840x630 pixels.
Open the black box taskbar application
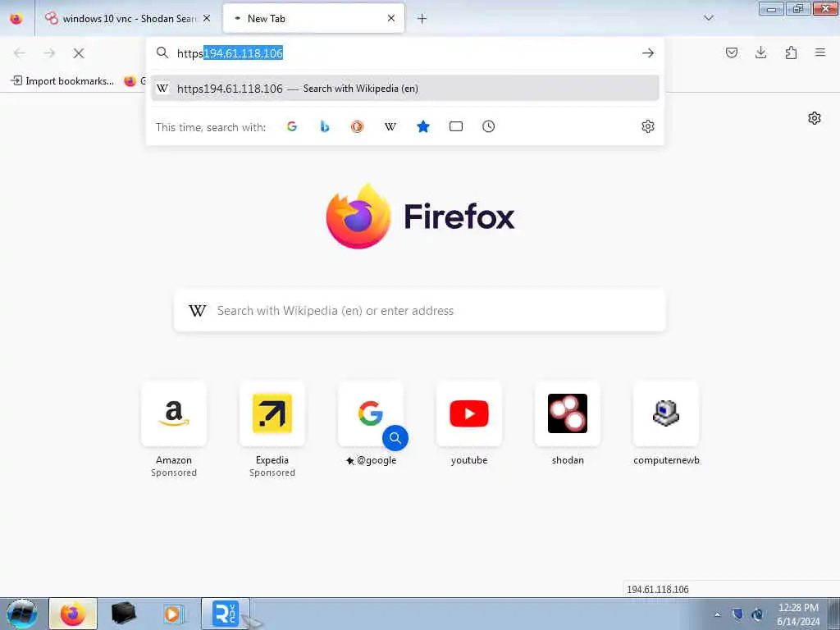[x=123, y=614]
